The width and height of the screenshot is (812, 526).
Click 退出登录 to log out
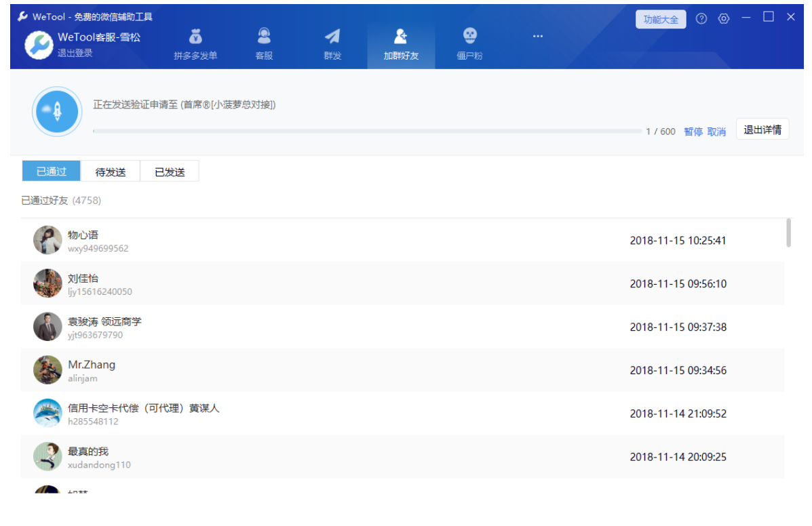[75, 53]
